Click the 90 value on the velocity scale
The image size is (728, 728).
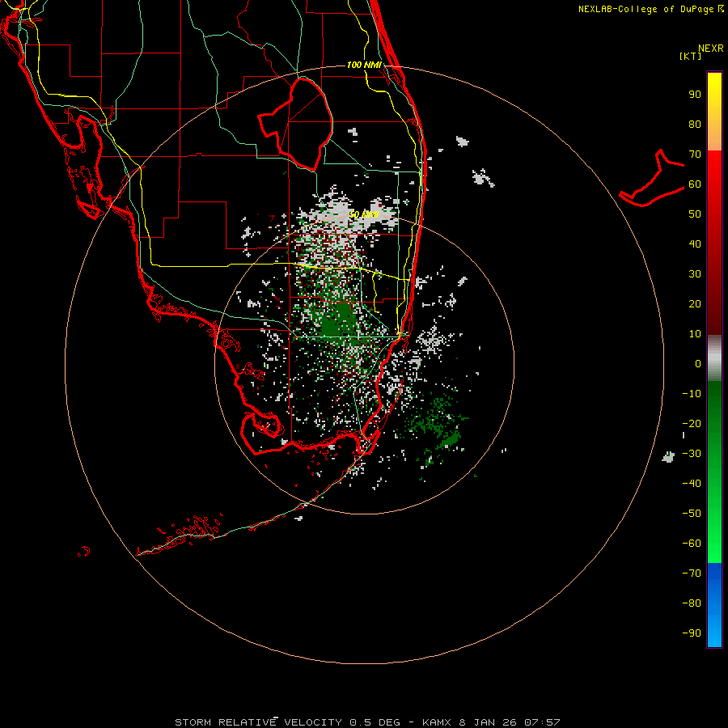[x=695, y=95]
